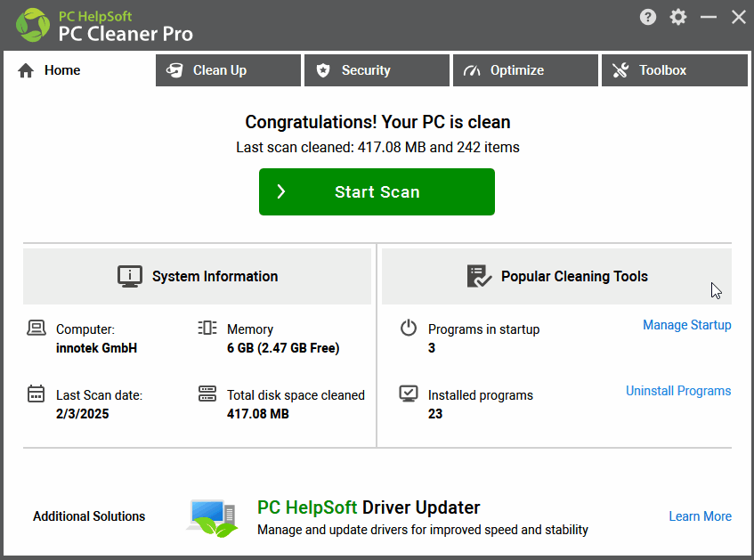Click the '6 GB (2.47 GB Free)' memory value

[x=283, y=348]
